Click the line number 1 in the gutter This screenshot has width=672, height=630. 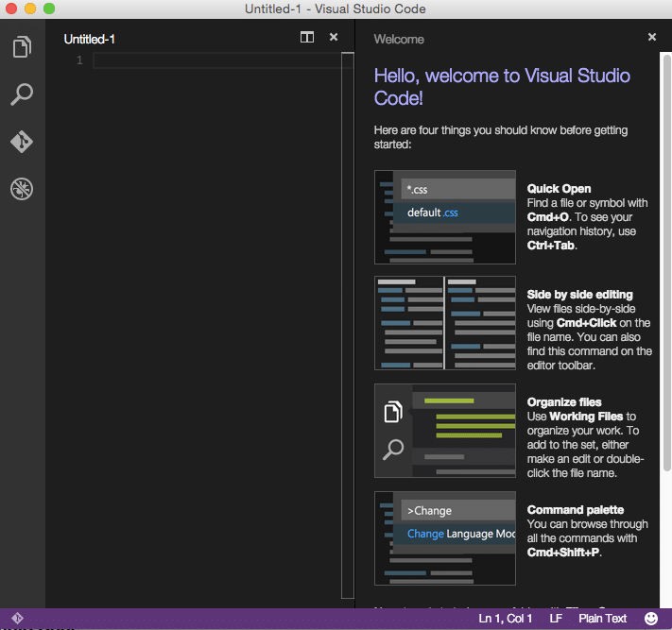pos(79,60)
